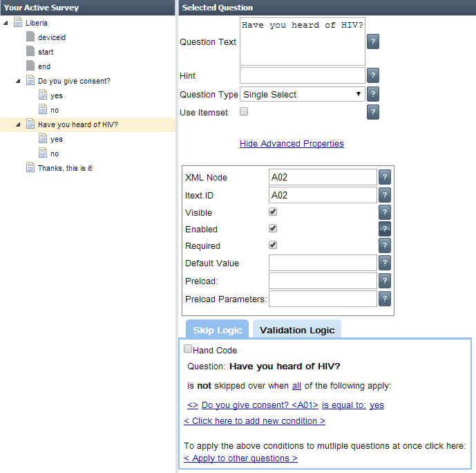
Task: Click help icon for Preload Parameters
Action: tap(385, 299)
